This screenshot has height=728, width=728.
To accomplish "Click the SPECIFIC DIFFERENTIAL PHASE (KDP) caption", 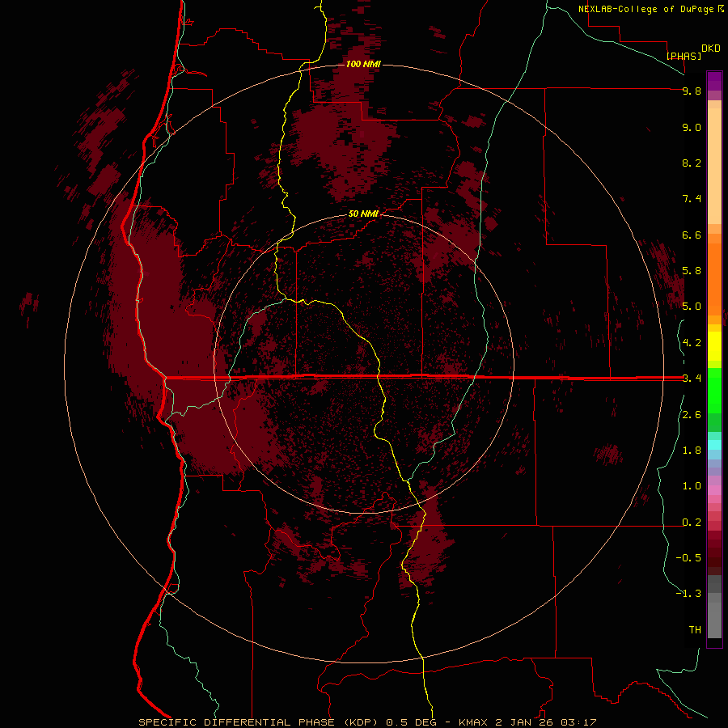I will tap(260, 722).
